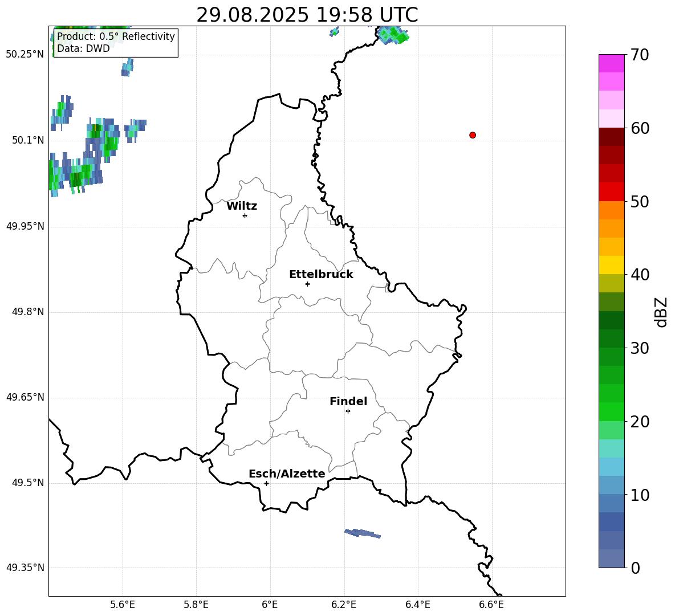675x616 pixels.
Task: Click the 50.25°N latitude tick label
Action: click(x=25, y=55)
